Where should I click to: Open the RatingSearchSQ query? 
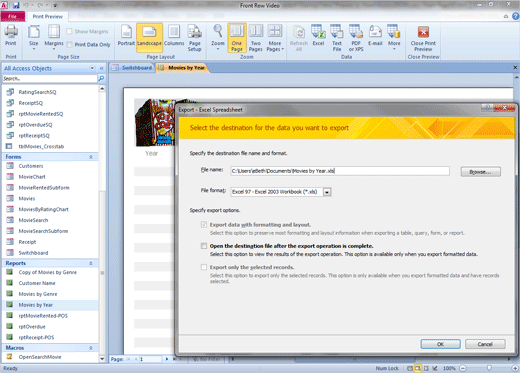(x=37, y=92)
